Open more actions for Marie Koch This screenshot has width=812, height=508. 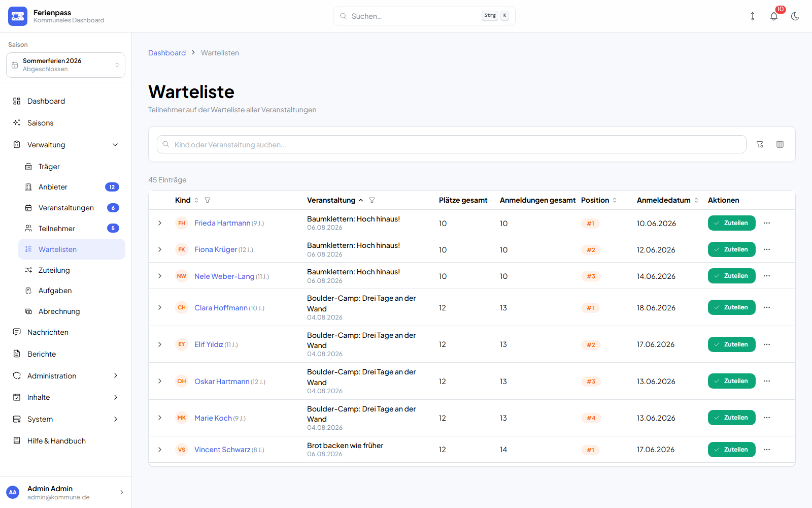767,418
